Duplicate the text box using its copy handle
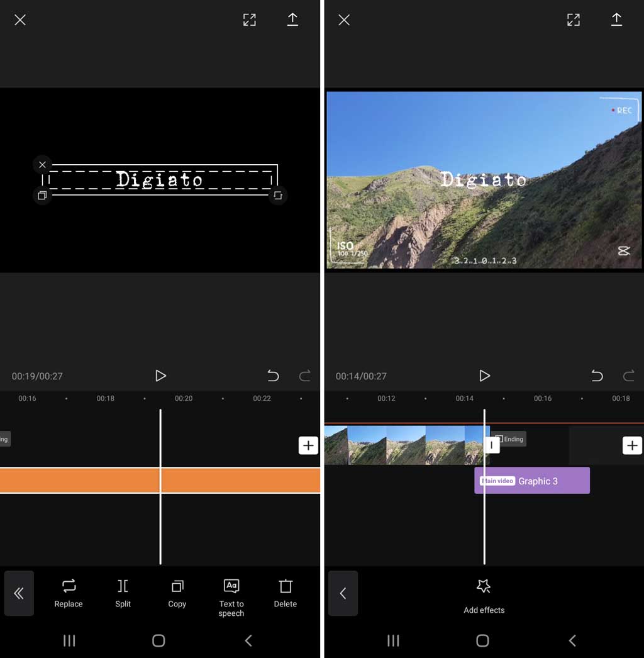The image size is (644, 658). pos(42,195)
